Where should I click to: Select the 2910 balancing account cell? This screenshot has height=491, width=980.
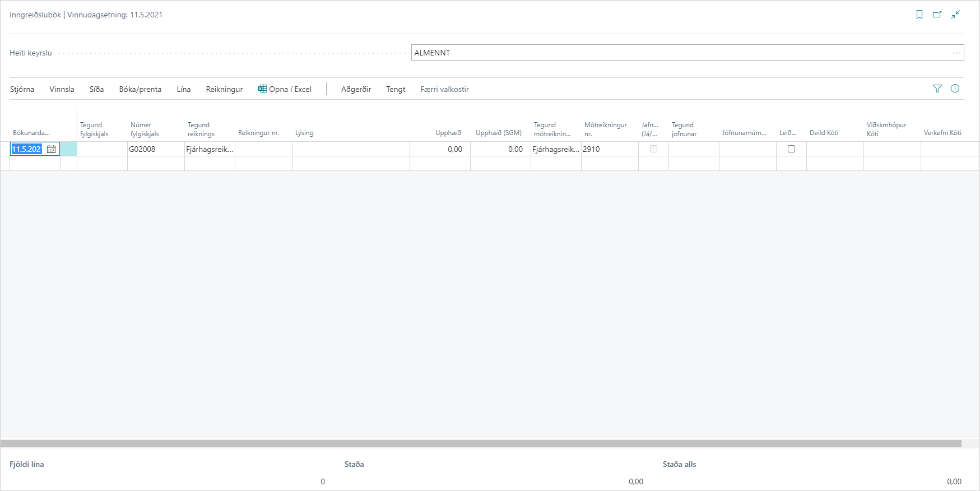[x=610, y=149]
